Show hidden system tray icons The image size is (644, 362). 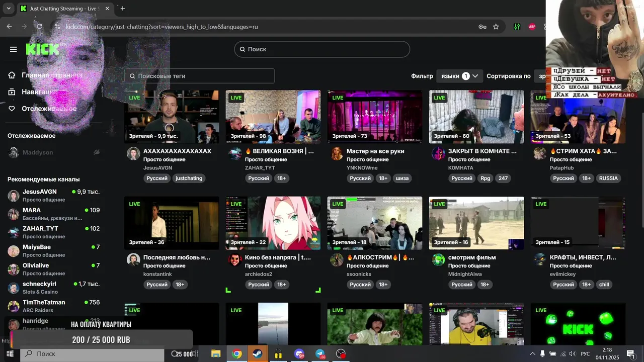pyautogui.click(x=532, y=354)
